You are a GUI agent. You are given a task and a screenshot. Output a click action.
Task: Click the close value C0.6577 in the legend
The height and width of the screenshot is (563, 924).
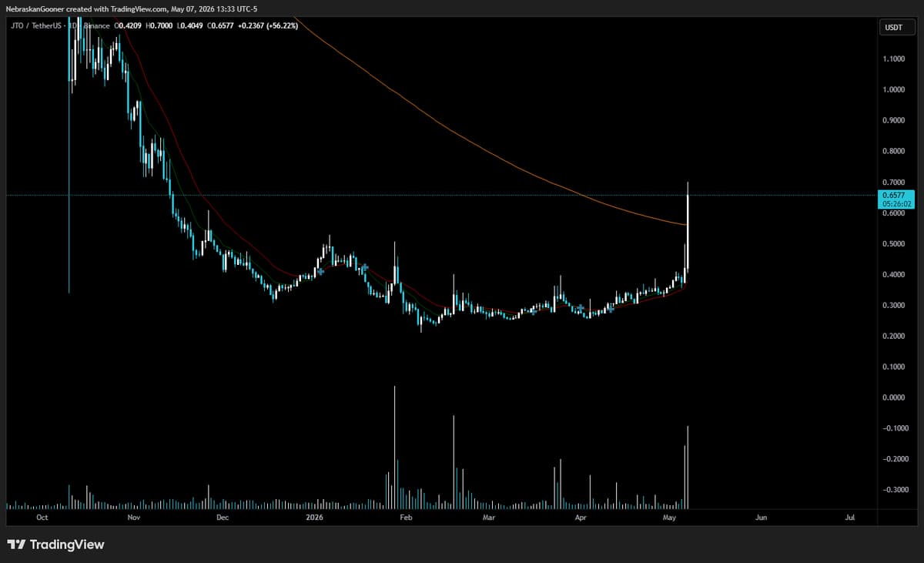point(220,25)
